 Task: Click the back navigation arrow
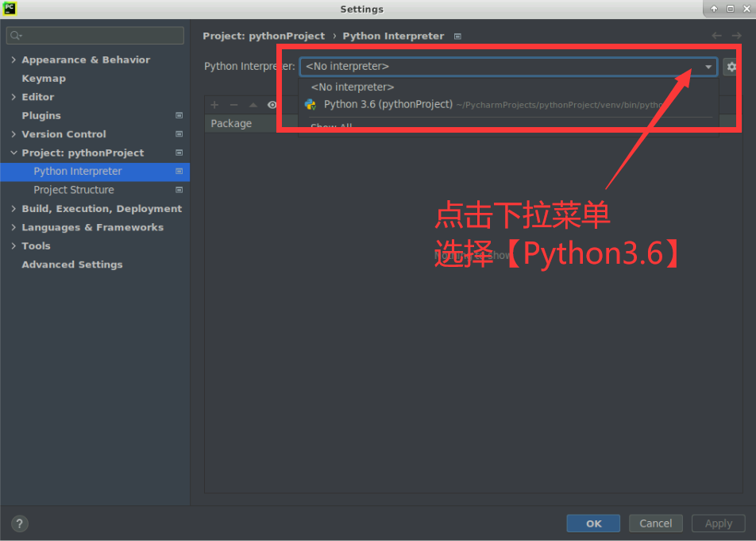716,35
